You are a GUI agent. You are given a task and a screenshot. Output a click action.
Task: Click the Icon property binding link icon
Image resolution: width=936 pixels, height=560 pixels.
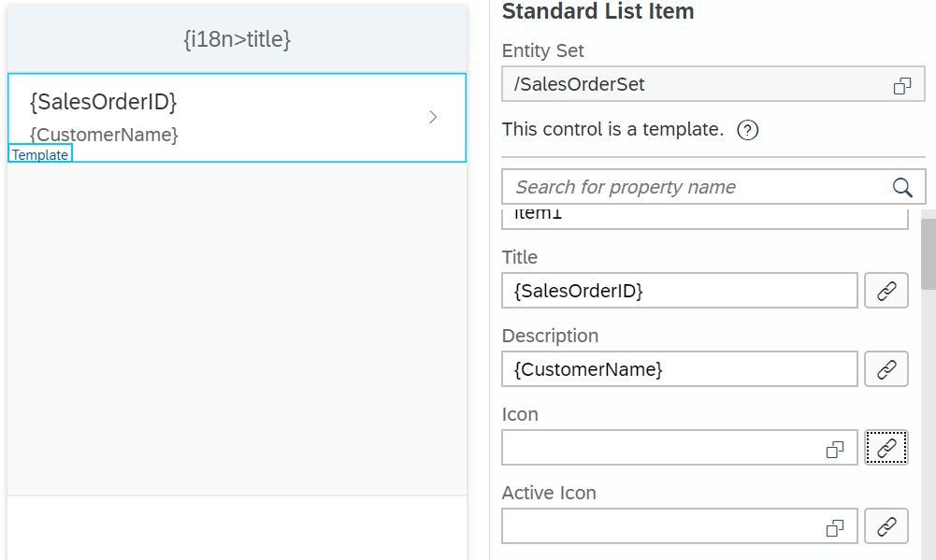[886, 448]
